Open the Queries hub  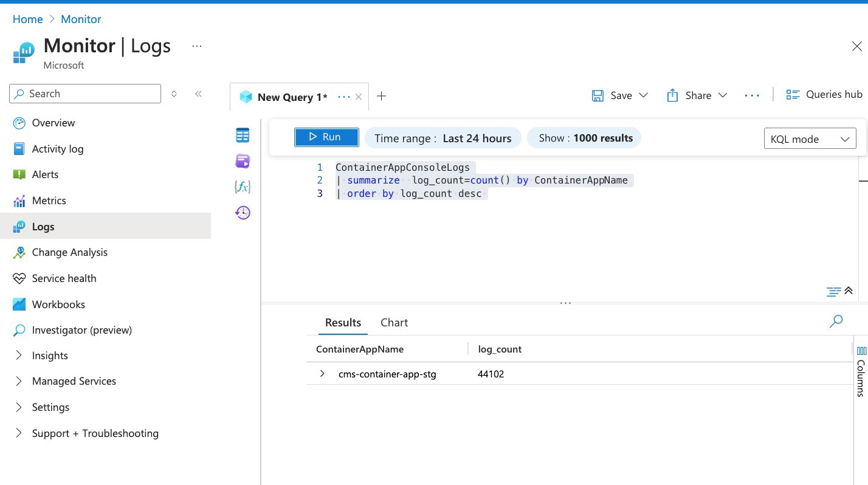click(824, 94)
